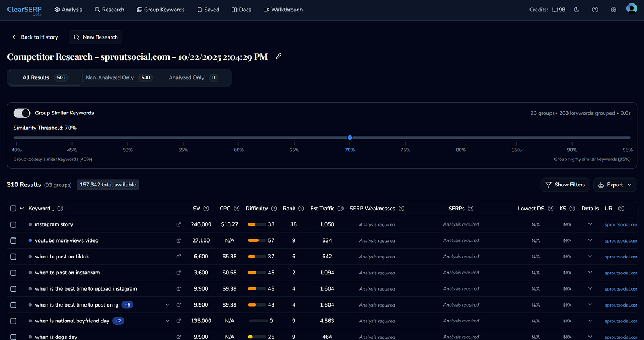Open the selection dropdown arrow beside header checkbox

point(22,209)
